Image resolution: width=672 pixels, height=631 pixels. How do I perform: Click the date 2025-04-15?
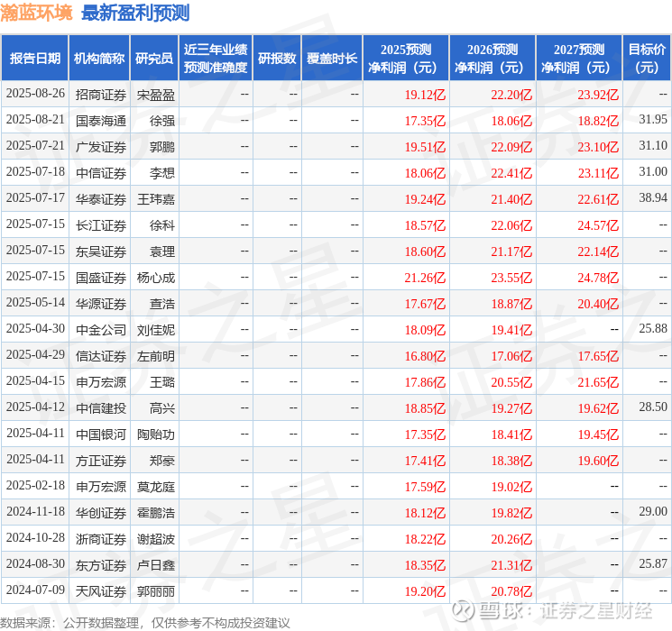coord(35,380)
